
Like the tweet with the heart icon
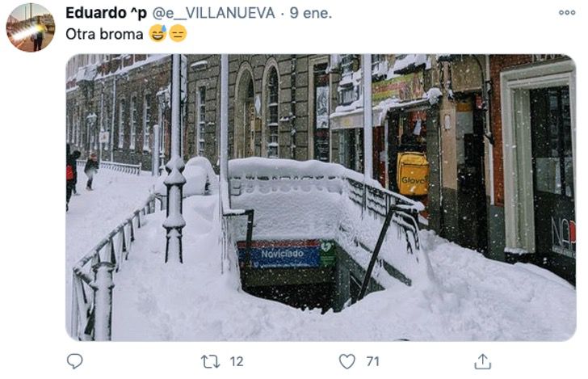(x=346, y=362)
